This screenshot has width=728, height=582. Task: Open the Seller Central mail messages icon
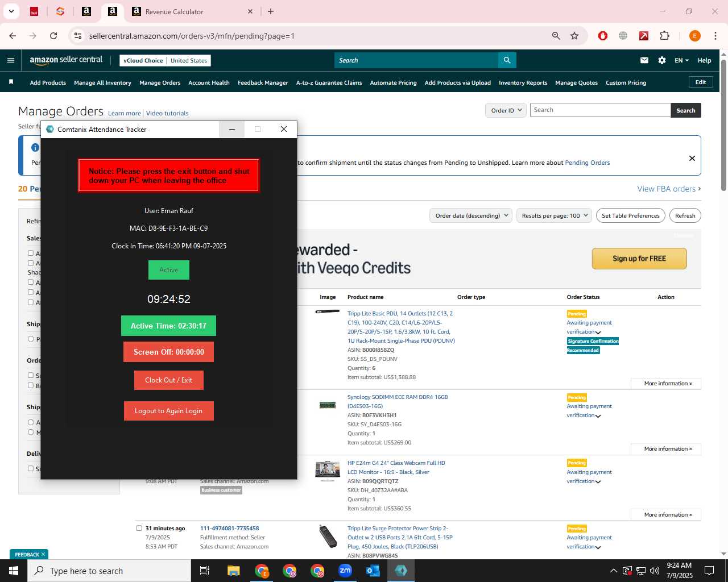[x=644, y=60]
